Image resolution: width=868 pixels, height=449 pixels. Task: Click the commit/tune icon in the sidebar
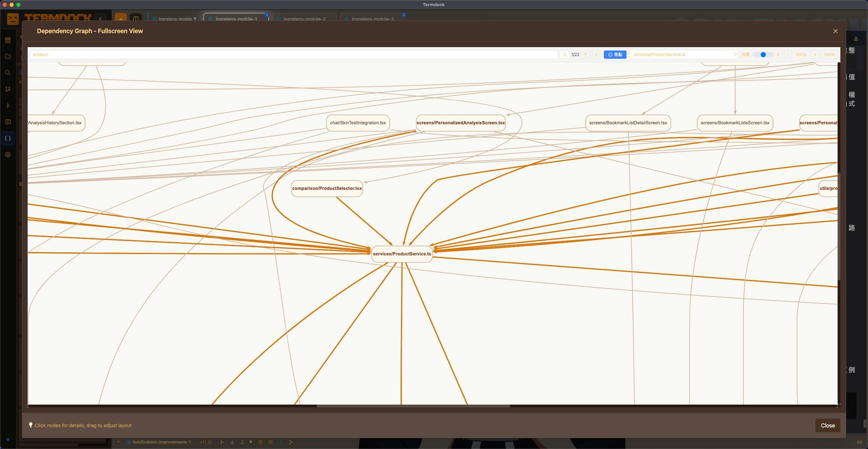[x=8, y=105]
